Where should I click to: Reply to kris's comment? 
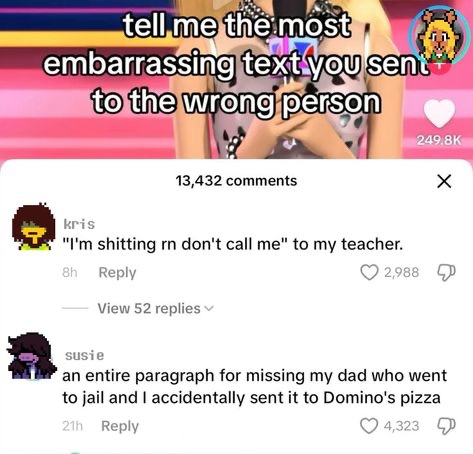pos(117,272)
